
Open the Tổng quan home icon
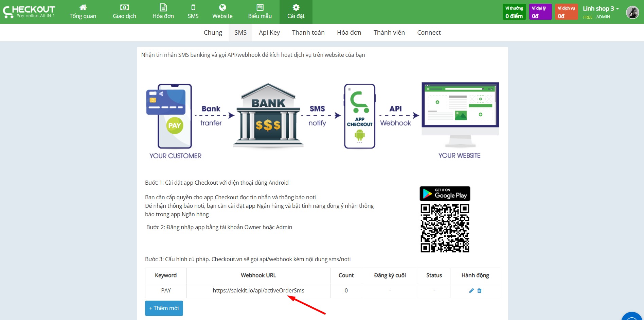point(83,8)
